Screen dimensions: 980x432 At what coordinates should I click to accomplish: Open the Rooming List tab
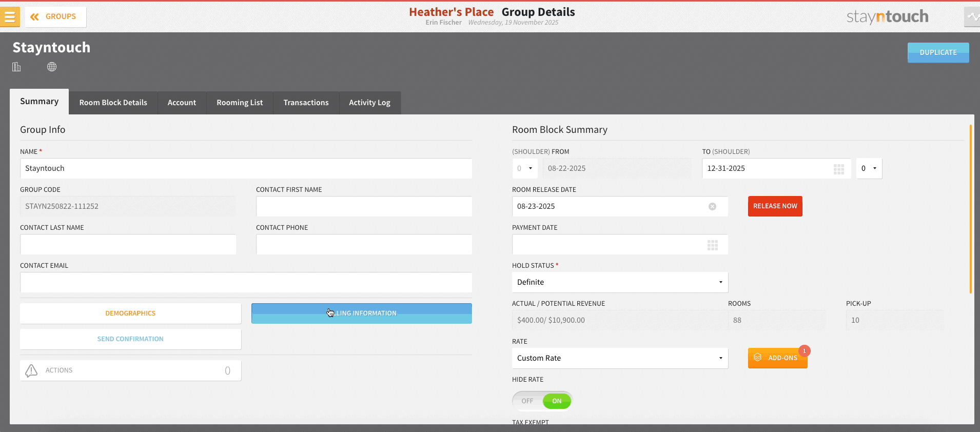point(240,103)
